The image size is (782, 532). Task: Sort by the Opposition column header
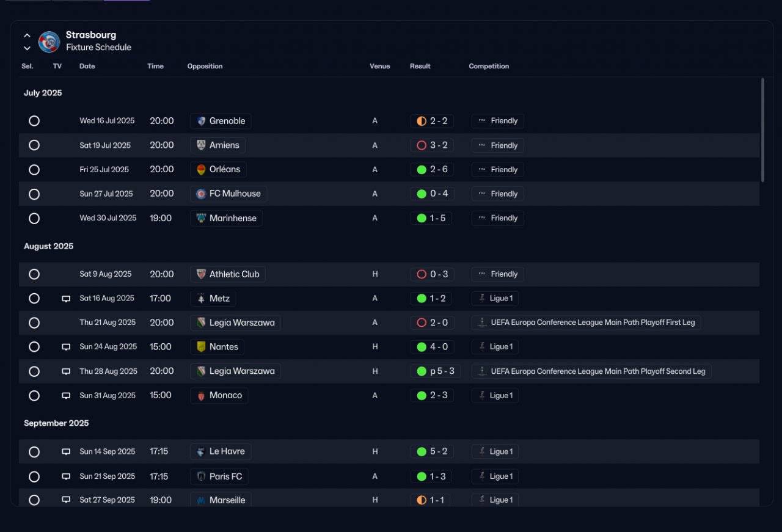(205, 66)
